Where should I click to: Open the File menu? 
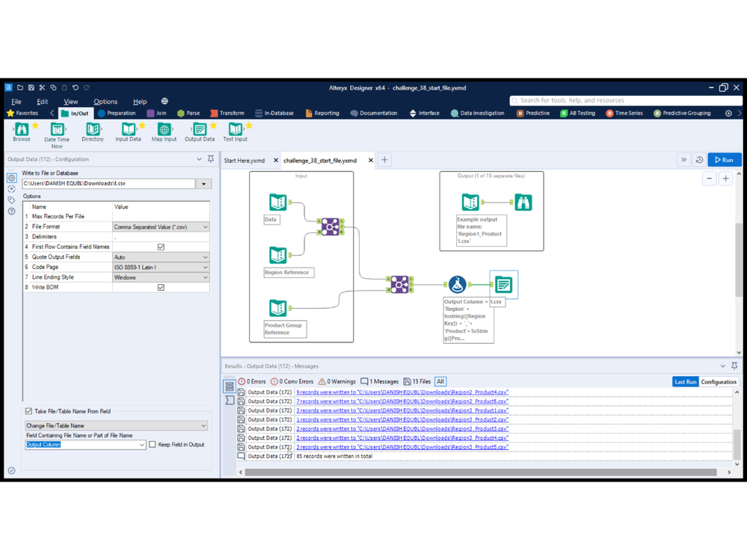click(16, 102)
